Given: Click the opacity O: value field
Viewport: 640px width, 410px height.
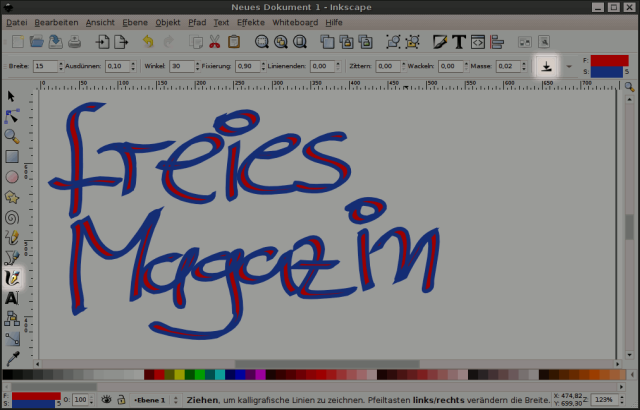Looking at the screenshot, I should coord(80,400).
